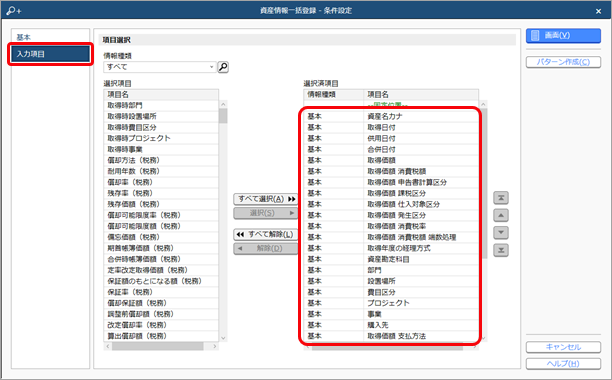The height and width of the screenshot is (380, 612).
Task: Close the 条件設定 dialog window
Action: pyautogui.click(x=598, y=11)
